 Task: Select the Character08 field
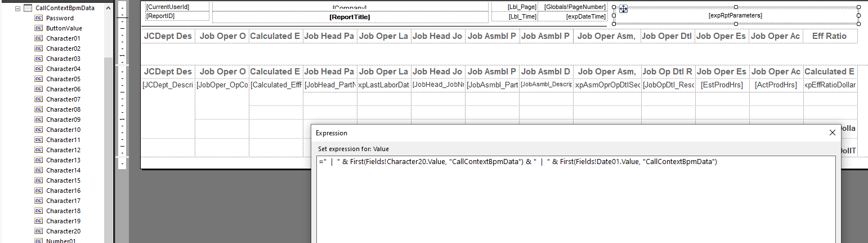coord(63,109)
